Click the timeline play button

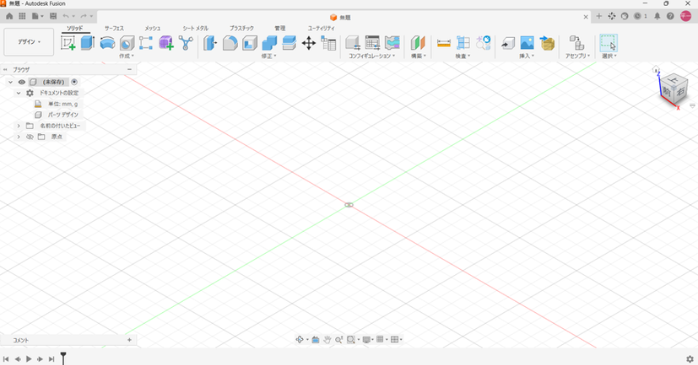click(28, 359)
